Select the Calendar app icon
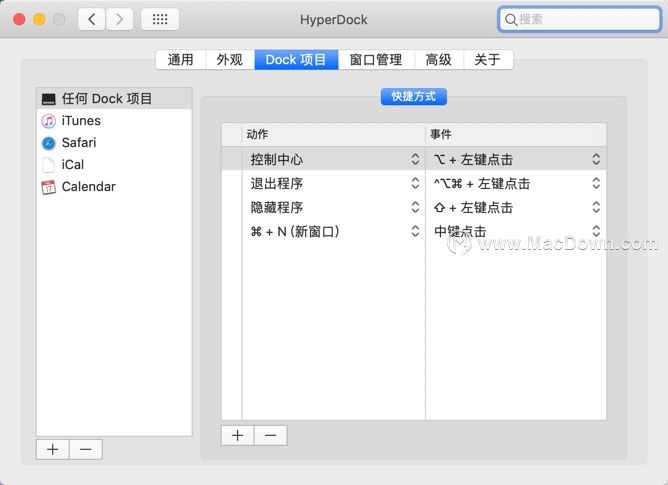This screenshot has height=485, width=668. coord(49,187)
